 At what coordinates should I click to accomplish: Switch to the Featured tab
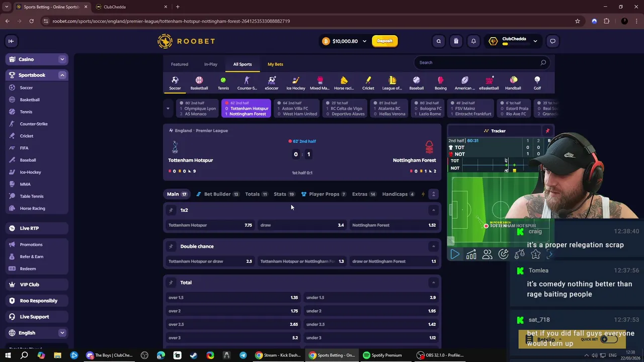[180, 64]
